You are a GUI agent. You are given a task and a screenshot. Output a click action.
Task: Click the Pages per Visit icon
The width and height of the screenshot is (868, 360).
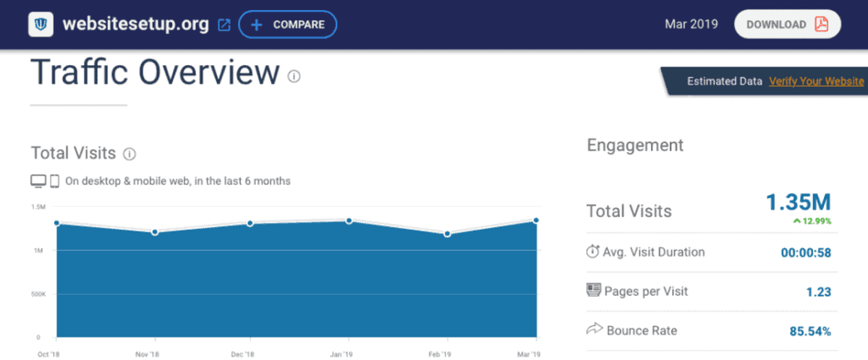pyautogui.click(x=593, y=291)
